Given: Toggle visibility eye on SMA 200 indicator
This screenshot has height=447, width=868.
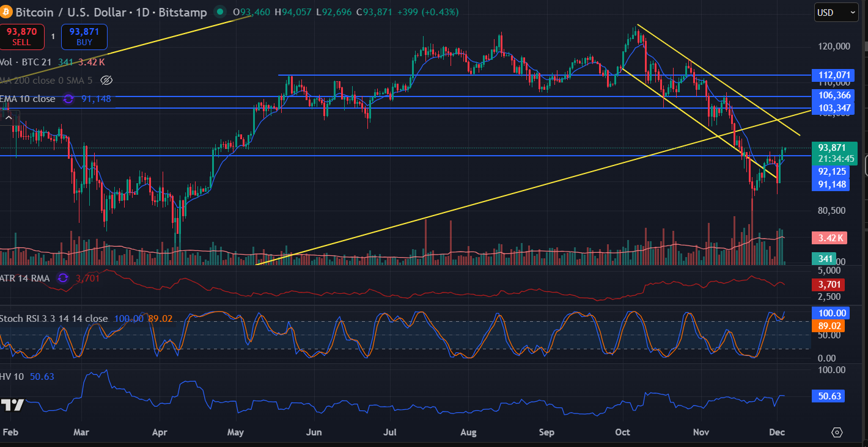Looking at the screenshot, I should 106,81.
